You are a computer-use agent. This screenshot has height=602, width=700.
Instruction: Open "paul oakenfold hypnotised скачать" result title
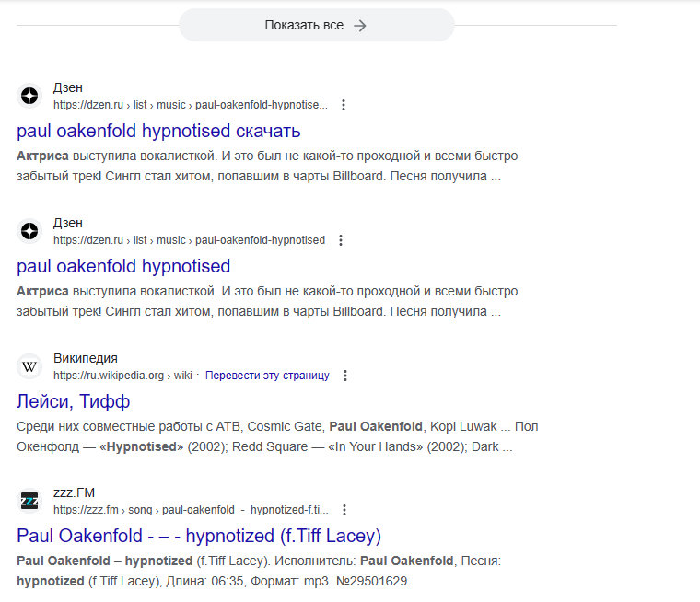(158, 131)
